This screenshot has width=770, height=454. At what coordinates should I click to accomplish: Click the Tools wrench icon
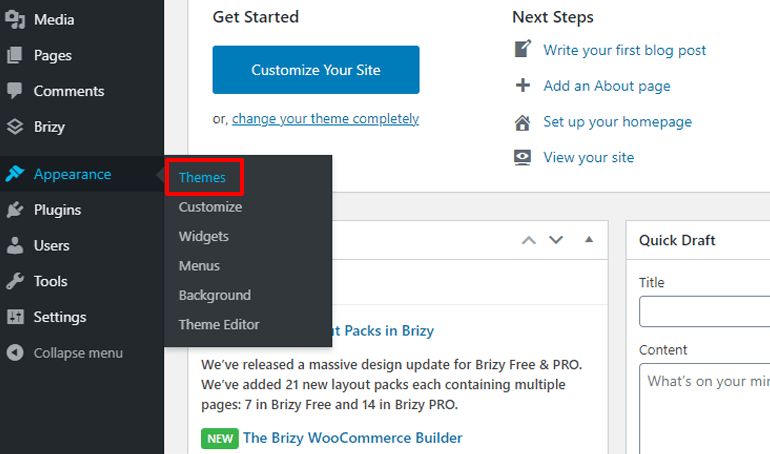click(15, 281)
